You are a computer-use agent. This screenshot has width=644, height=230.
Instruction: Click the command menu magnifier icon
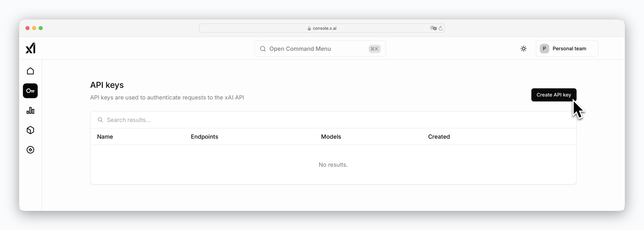pos(263,49)
